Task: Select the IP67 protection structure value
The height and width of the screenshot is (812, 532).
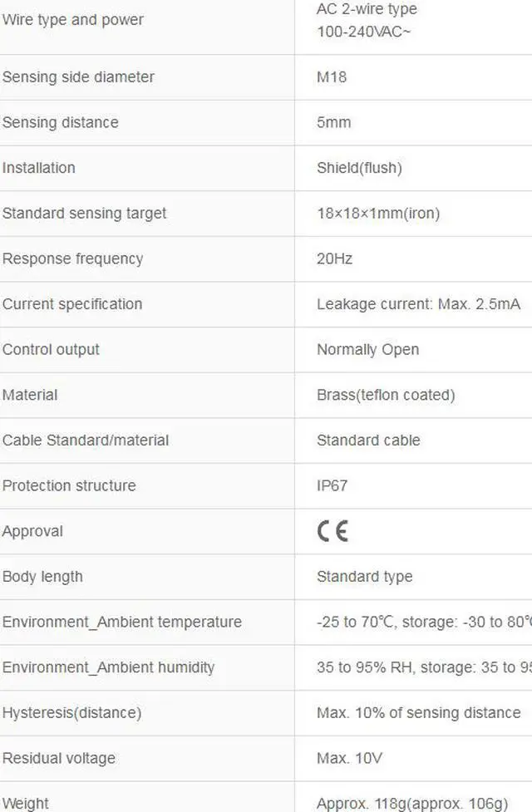Action: (x=332, y=485)
